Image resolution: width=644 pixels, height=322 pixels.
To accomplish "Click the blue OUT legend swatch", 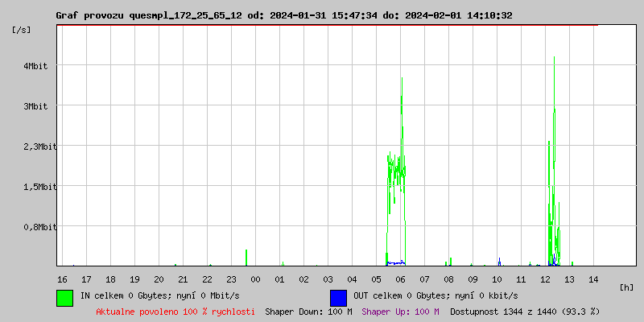I will [x=338, y=297].
